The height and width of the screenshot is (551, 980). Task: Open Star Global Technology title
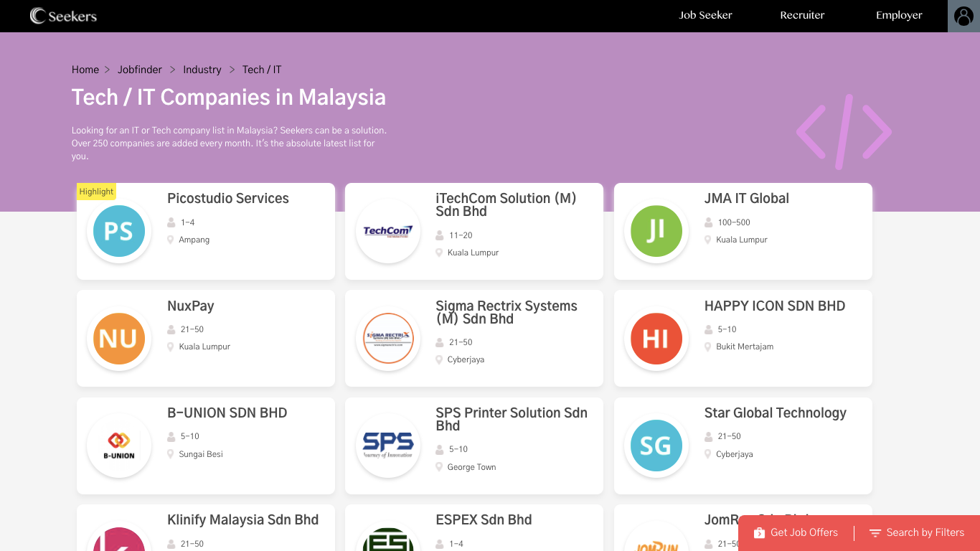click(776, 413)
